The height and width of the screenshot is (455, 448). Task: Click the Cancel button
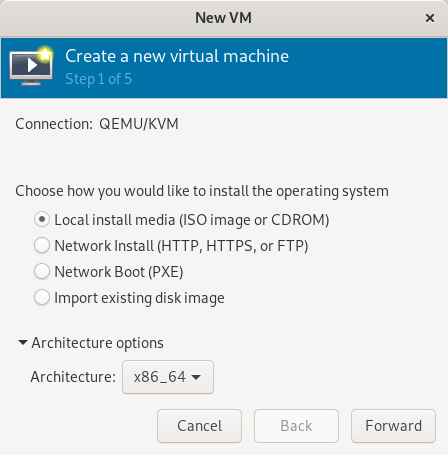coord(199,426)
